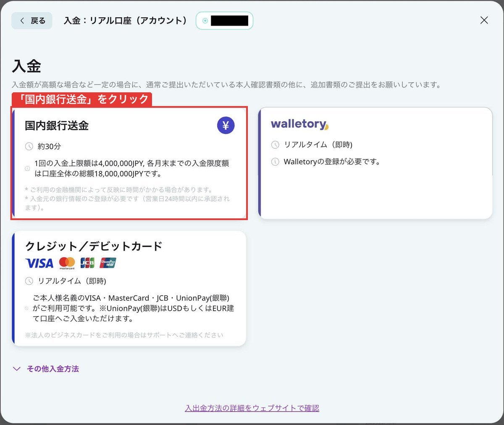Select the クレジット／デビットカード card
Screen dimensions: 504x425
coord(129,288)
